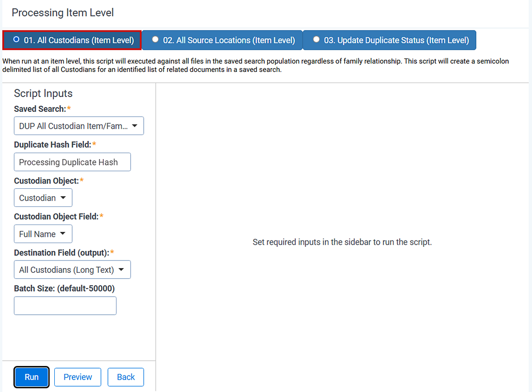The height and width of the screenshot is (392, 532).
Task: Open the Destination Field (output) dropdown
Action: (x=72, y=270)
